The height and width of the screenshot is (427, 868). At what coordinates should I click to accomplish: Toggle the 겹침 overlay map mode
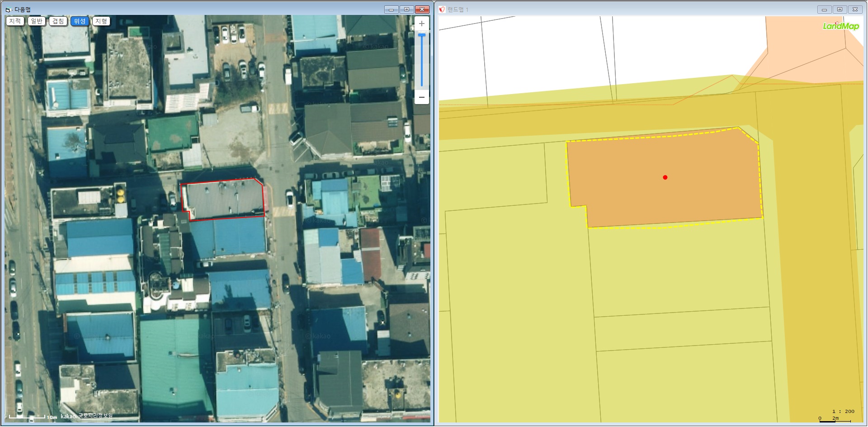(x=58, y=21)
